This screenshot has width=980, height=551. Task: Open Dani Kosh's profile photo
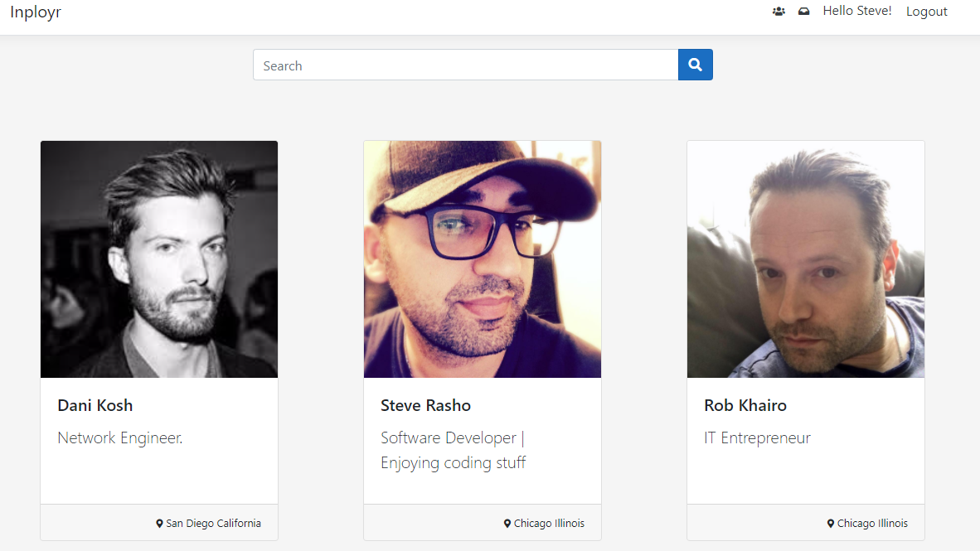(159, 259)
